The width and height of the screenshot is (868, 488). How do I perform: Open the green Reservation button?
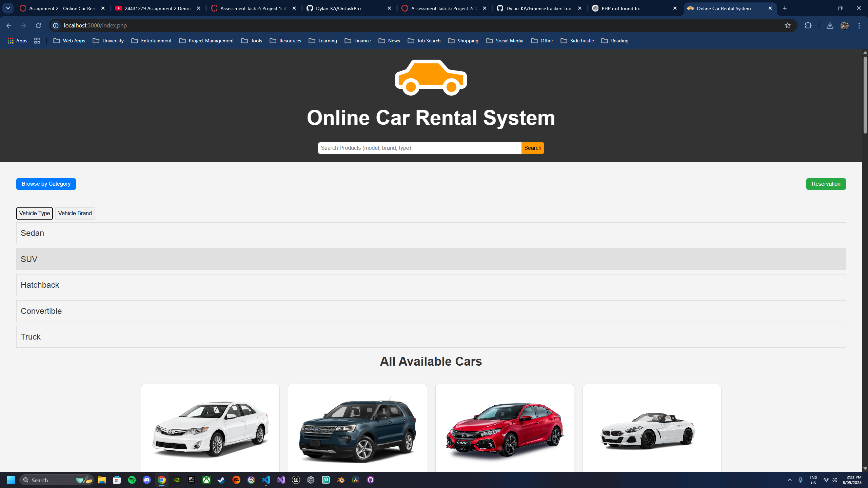tap(826, 184)
